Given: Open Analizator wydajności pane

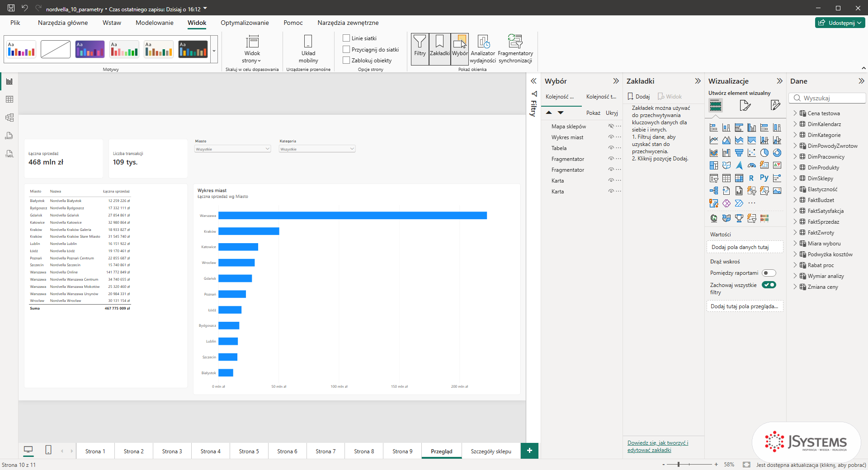Looking at the screenshot, I should tap(483, 49).
